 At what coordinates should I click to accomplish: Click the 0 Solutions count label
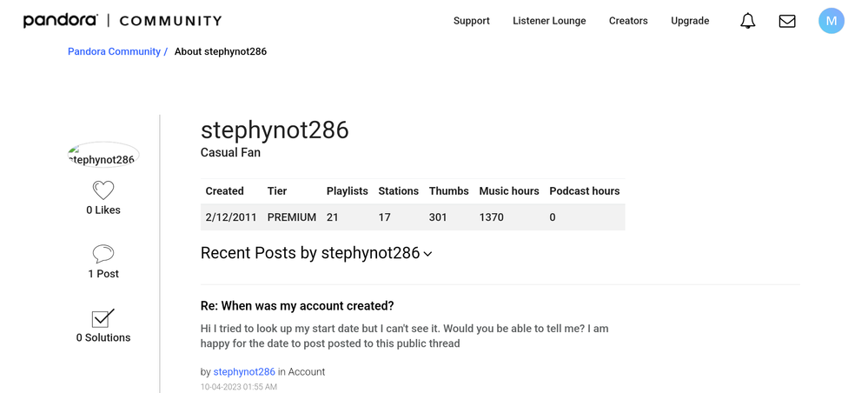[x=103, y=337]
